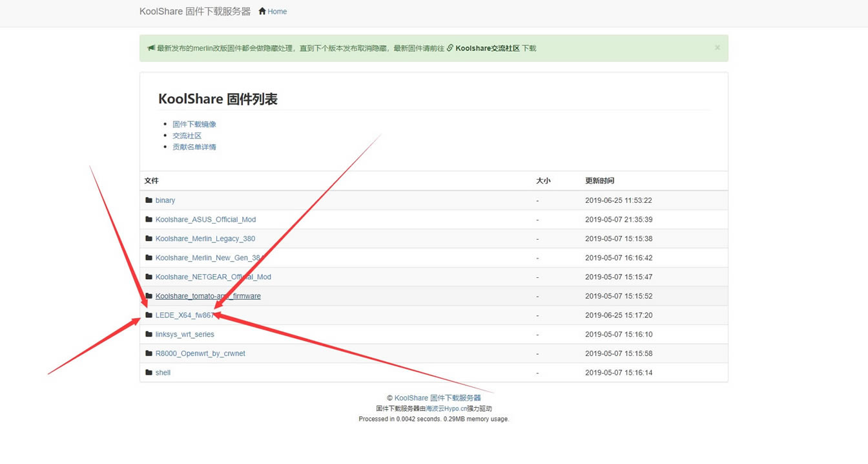Open the shell folder
868x464 pixels.
(163, 373)
